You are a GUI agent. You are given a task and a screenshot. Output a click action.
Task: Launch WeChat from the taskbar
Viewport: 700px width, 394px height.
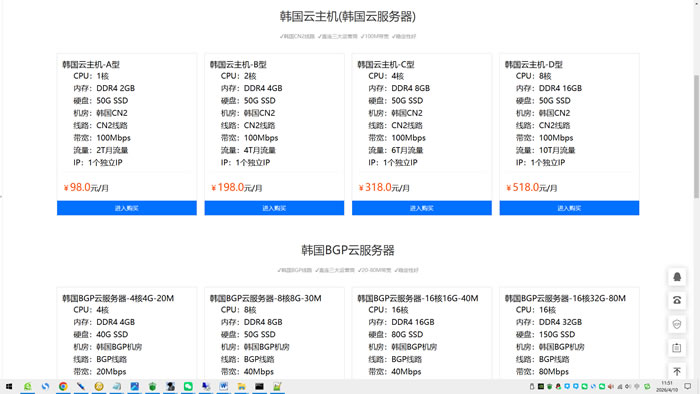(188, 386)
